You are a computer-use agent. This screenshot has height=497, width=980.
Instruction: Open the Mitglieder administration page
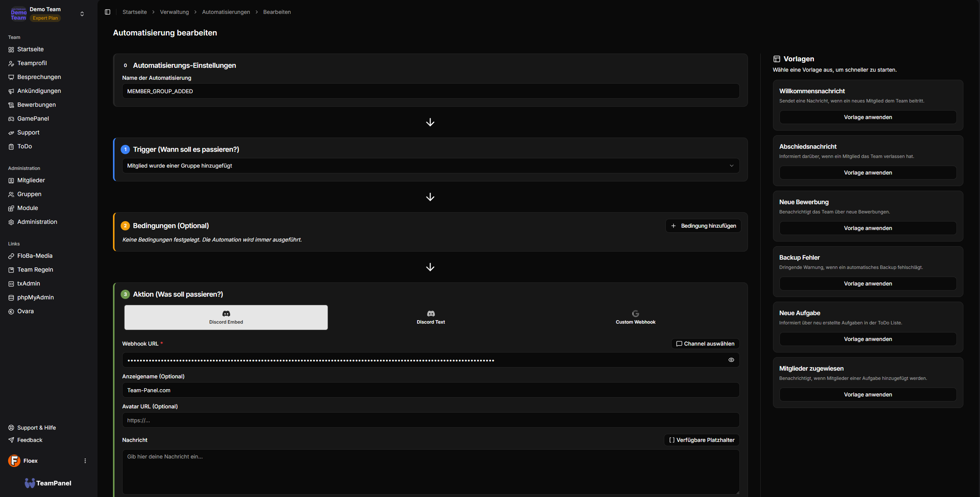31,180
